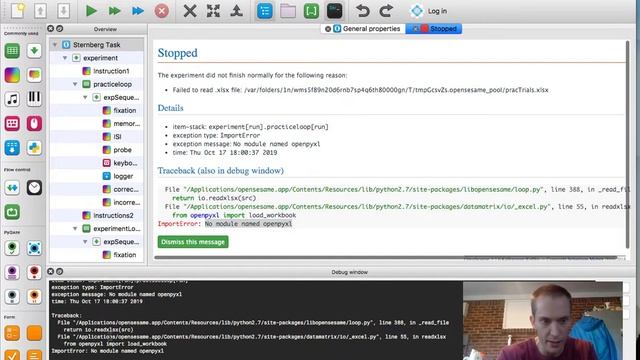Close the Debug window panel
The image size is (640, 360).
pyautogui.click(x=51, y=271)
